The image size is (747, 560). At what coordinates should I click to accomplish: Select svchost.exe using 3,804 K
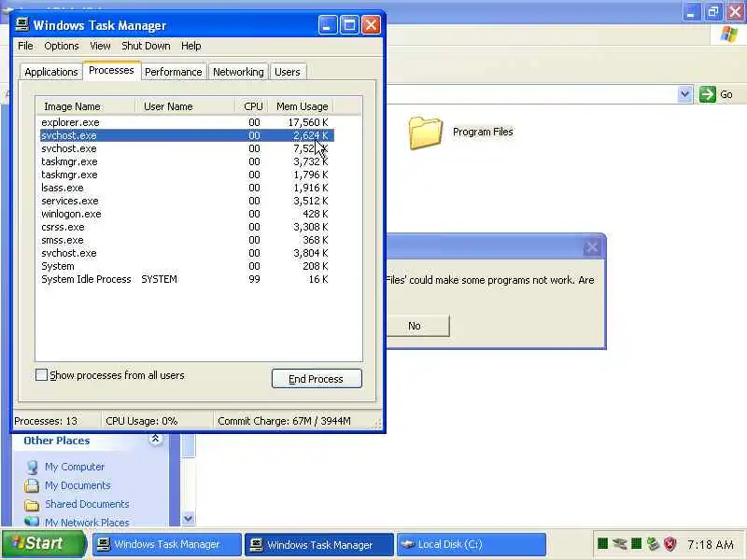point(187,253)
